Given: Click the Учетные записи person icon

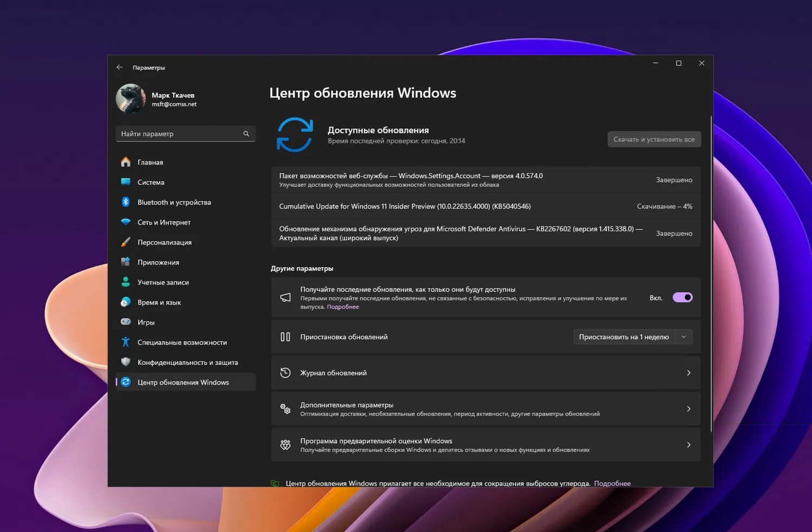Looking at the screenshot, I should (x=126, y=282).
